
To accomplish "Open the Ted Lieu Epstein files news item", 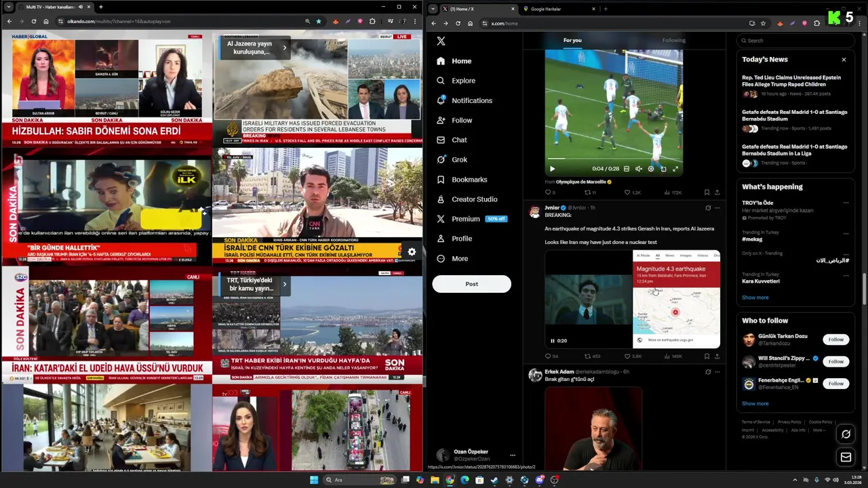I will click(795, 85).
